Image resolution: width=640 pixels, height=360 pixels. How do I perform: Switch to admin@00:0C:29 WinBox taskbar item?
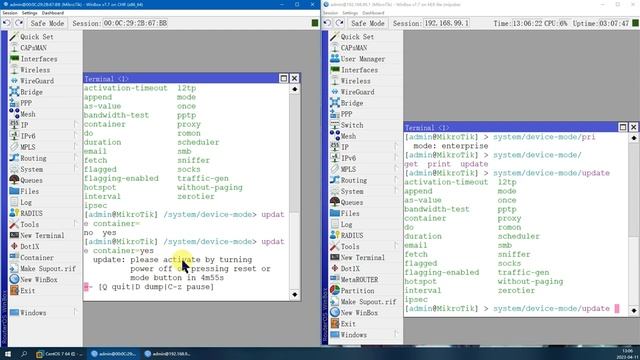click(x=114, y=353)
